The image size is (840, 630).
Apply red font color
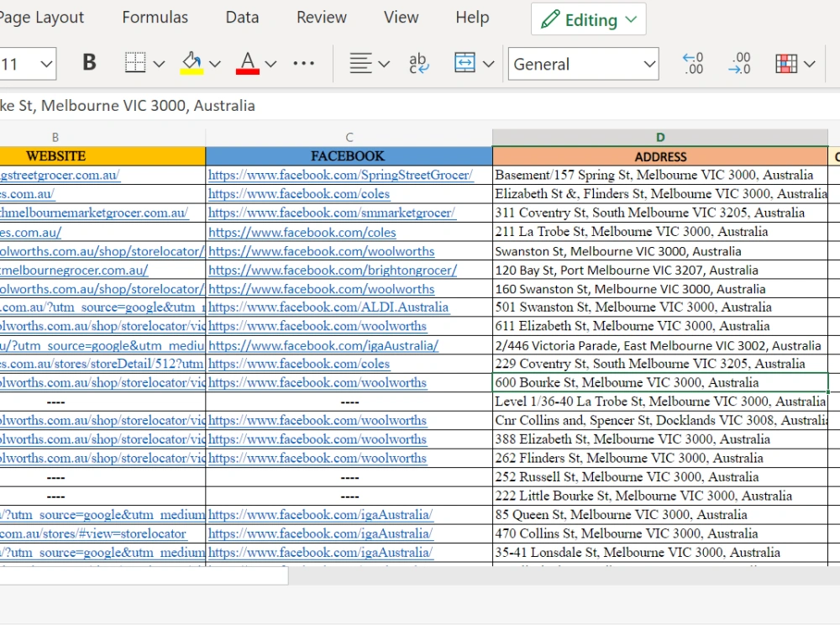248,63
